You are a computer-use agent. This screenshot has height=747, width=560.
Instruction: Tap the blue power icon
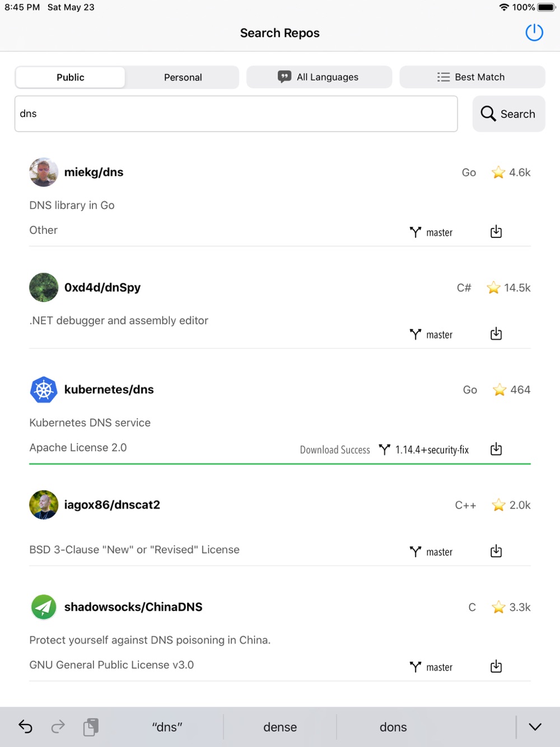tap(534, 32)
